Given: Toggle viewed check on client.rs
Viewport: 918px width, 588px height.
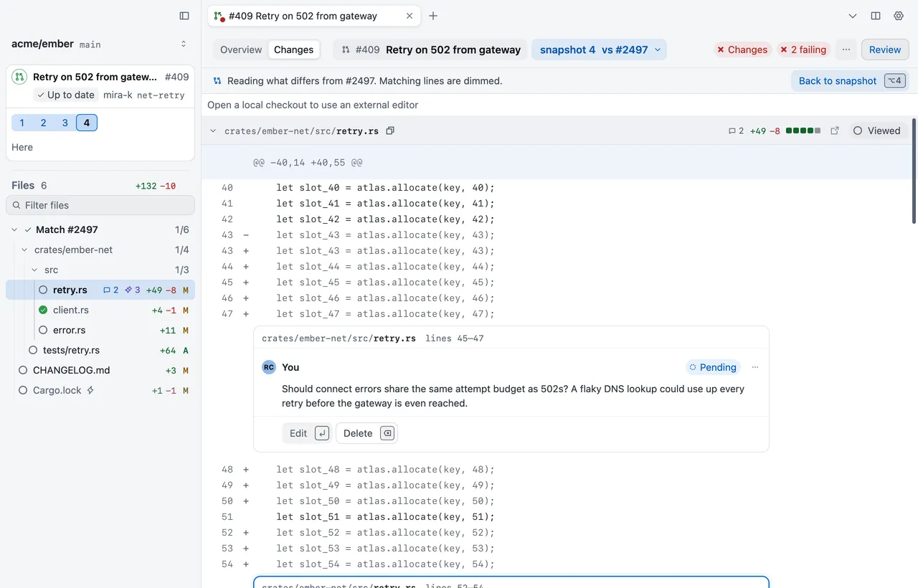Looking at the screenshot, I should click(43, 310).
